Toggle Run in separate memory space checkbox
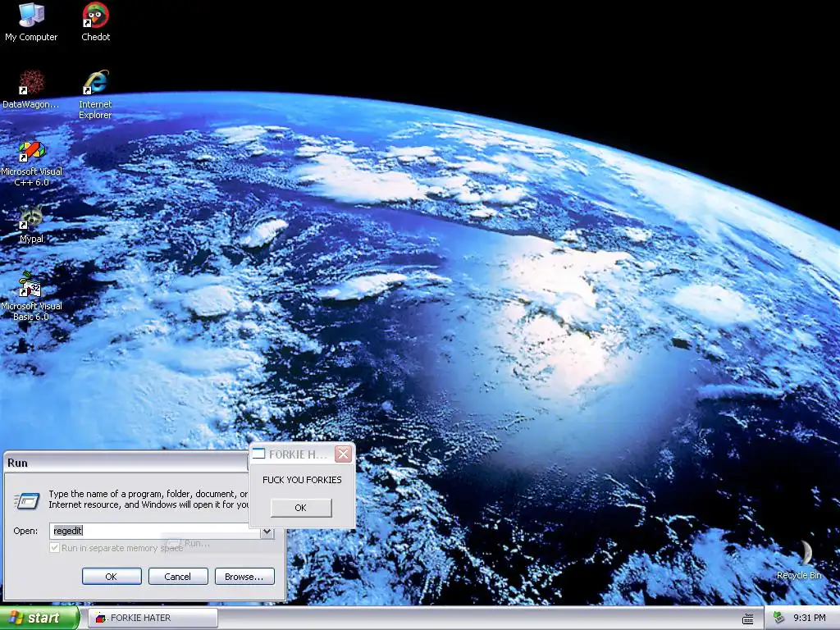This screenshot has height=630, width=840. [54, 547]
